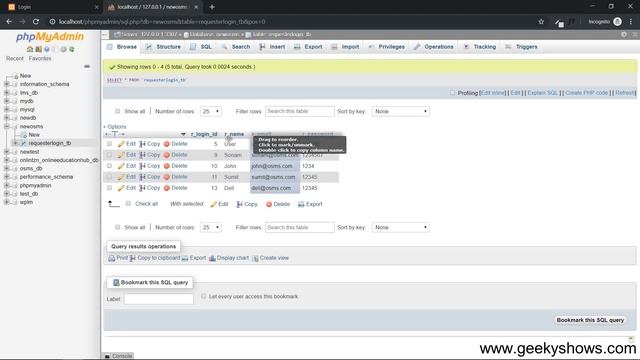Click the red Delete icon in John row
Viewport: 640px width, 360px height.
tap(167, 166)
